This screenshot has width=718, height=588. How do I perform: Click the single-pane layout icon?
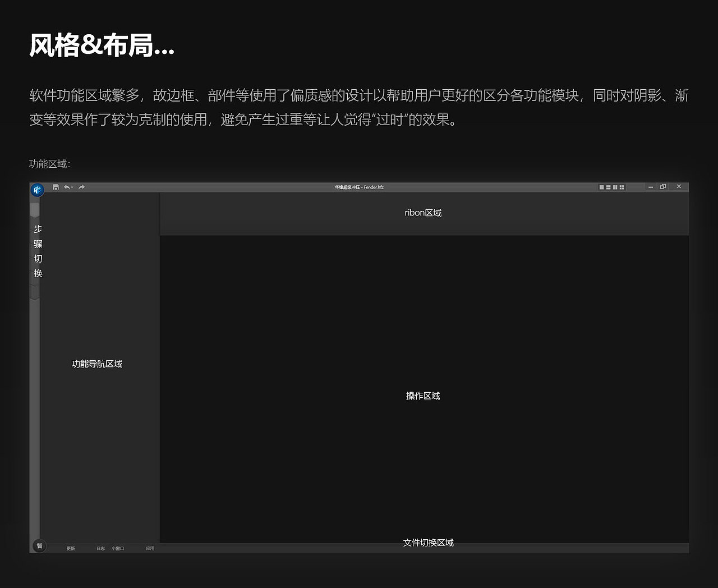(x=601, y=187)
